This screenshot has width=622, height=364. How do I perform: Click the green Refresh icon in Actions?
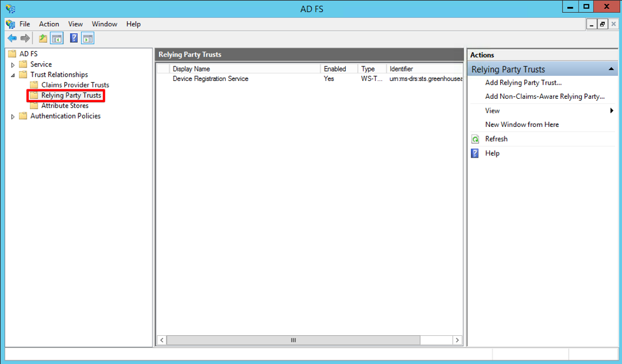click(475, 139)
